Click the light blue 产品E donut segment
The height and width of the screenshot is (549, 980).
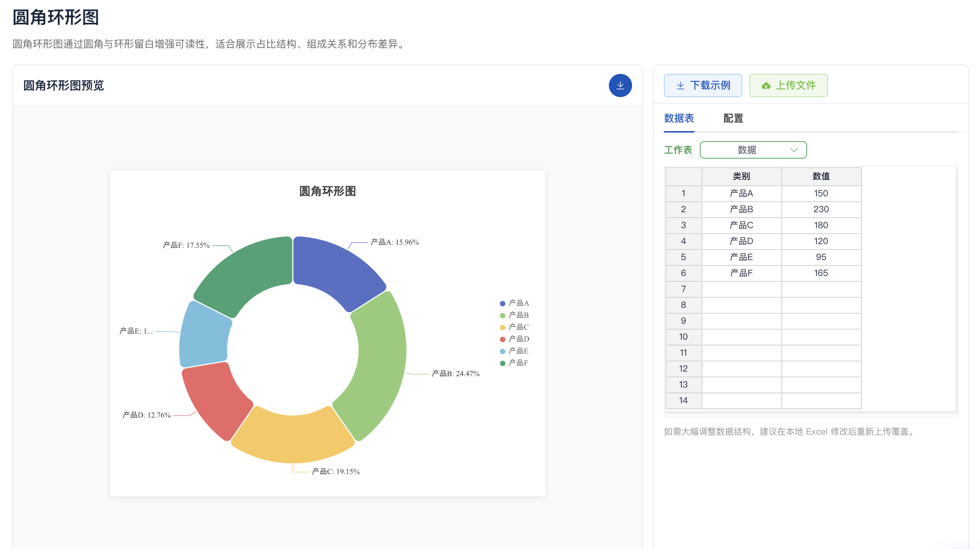[x=204, y=336]
